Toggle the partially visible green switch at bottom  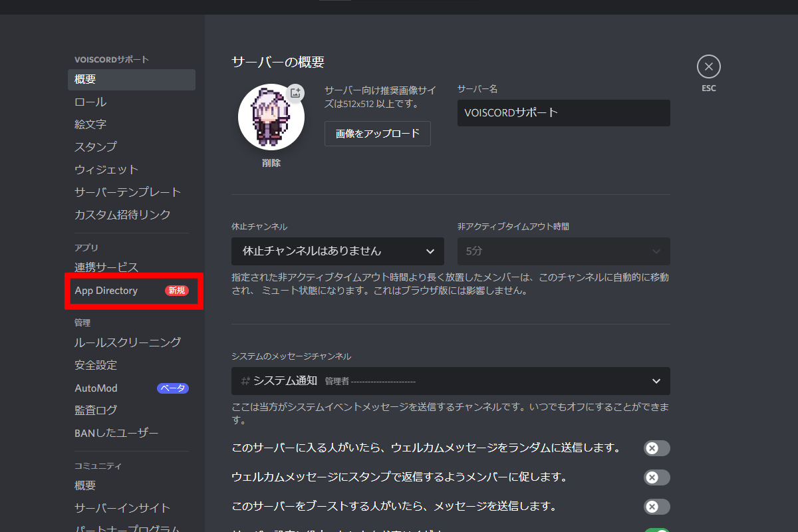click(657, 531)
